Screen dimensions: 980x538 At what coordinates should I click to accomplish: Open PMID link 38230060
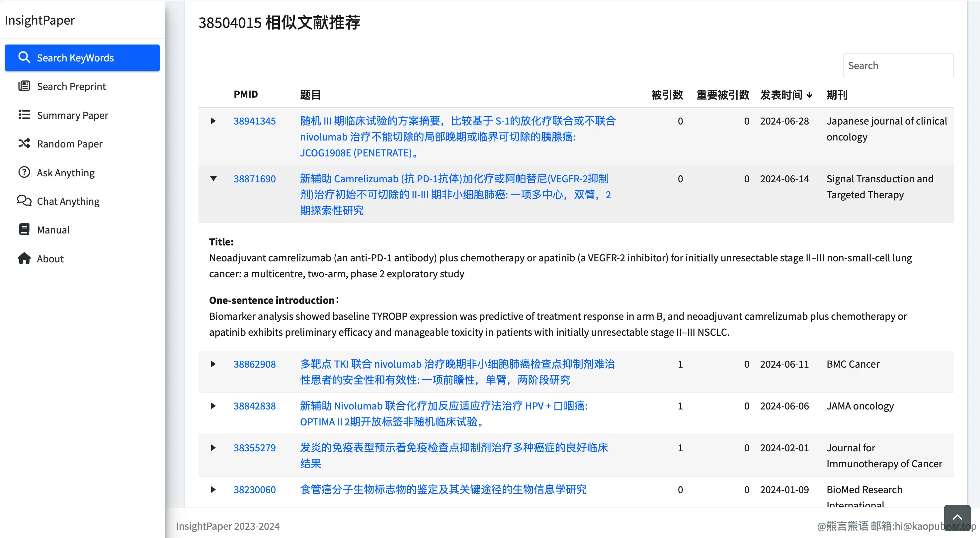pos(255,490)
